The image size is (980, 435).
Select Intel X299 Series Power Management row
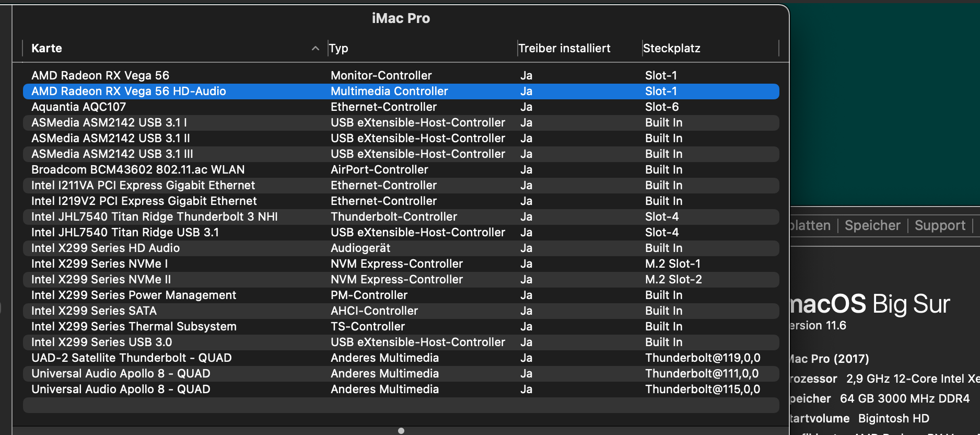click(401, 295)
